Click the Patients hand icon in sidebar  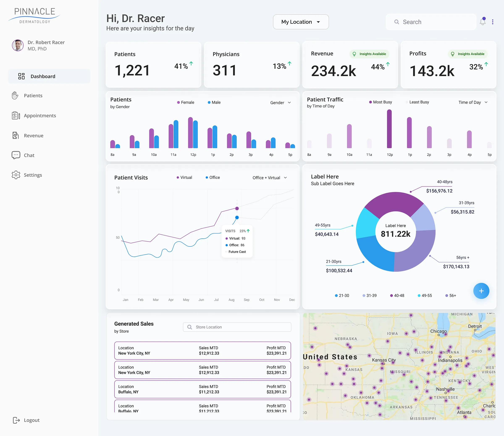point(15,95)
